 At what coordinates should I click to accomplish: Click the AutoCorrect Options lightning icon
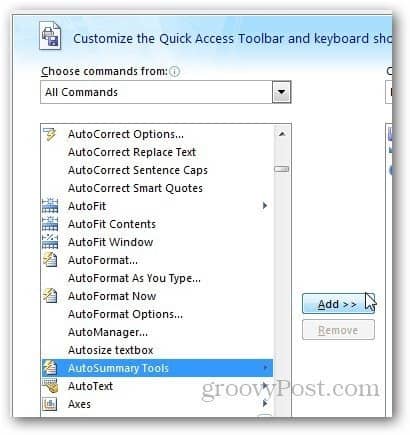coord(50,135)
